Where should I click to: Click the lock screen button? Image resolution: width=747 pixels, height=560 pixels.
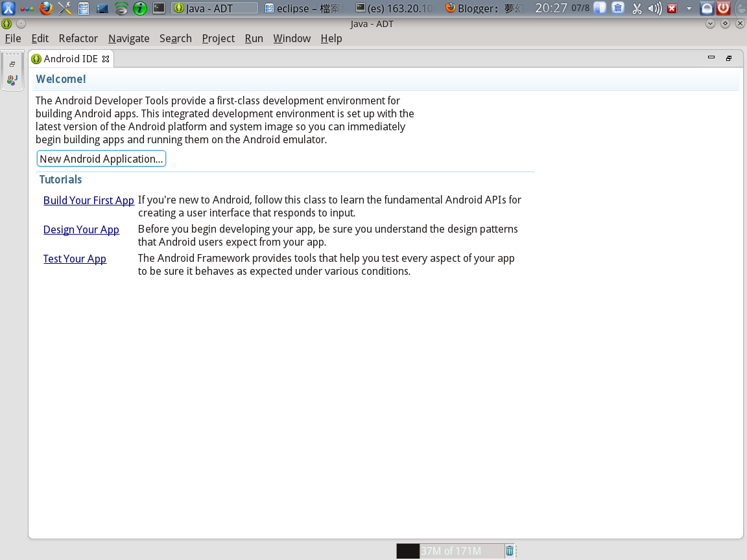point(707,8)
